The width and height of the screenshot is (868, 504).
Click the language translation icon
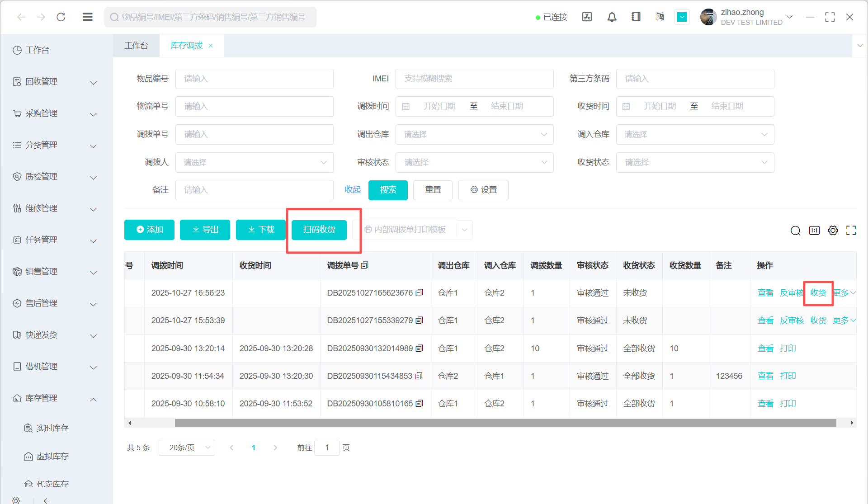pyautogui.click(x=660, y=17)
